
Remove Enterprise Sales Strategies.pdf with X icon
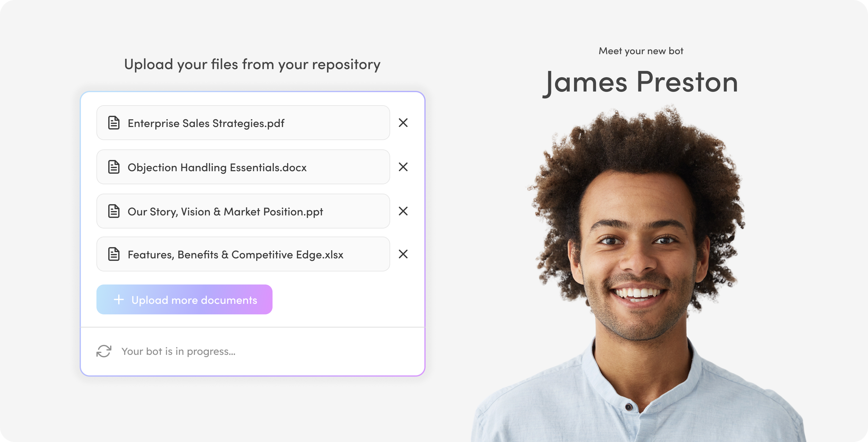pyautogui.click(x=403, y=123)
